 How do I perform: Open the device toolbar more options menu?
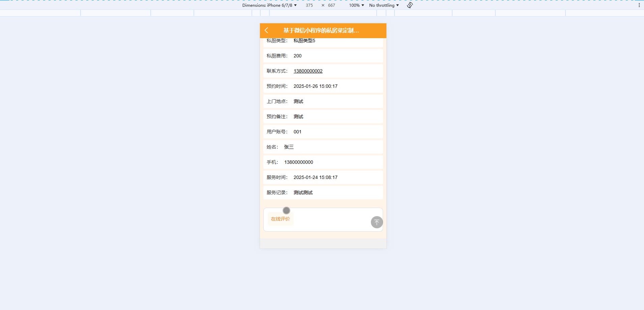tap(639, 5)
